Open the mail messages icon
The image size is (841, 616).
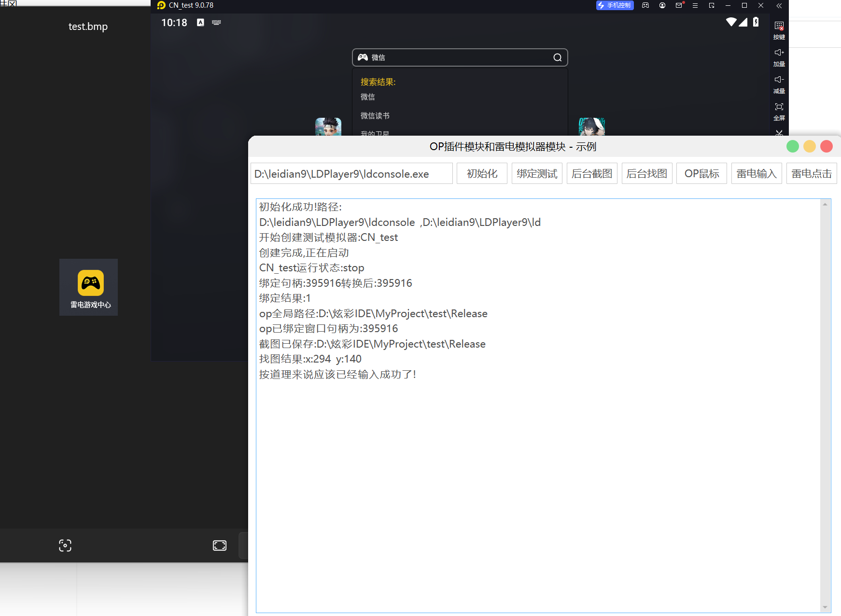[x=679, y=5]
